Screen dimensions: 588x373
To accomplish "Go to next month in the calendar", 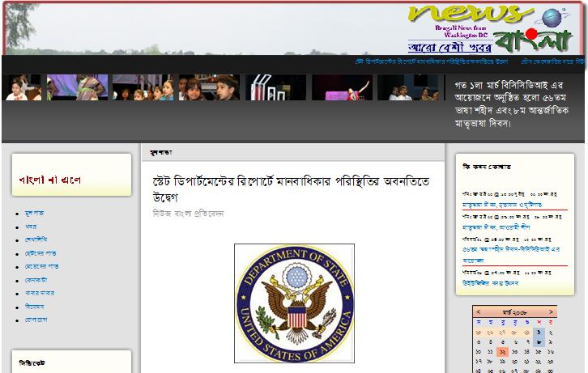I will tap(551, 312).
